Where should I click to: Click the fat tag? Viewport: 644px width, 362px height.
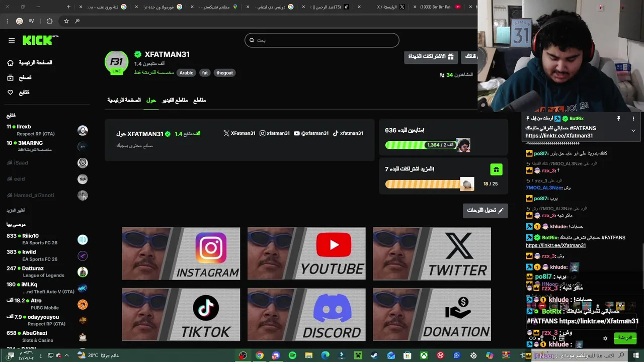tap(205, 73)
